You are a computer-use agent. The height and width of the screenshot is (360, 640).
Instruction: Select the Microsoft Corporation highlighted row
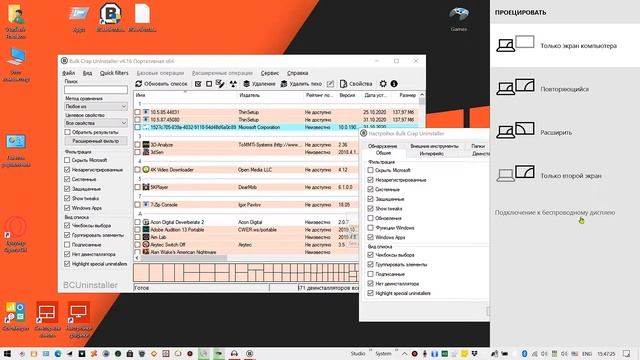click(247, 127)
